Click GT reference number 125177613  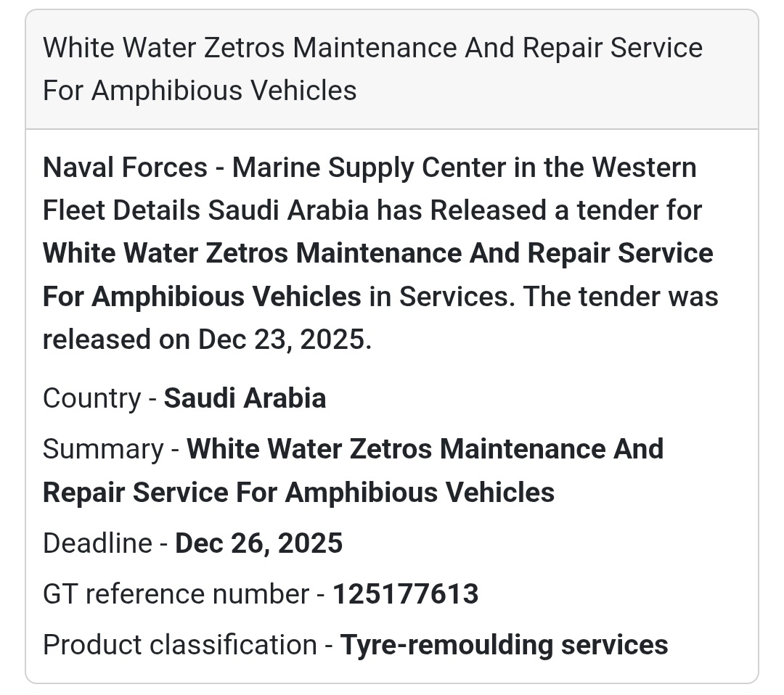point(405,594)
